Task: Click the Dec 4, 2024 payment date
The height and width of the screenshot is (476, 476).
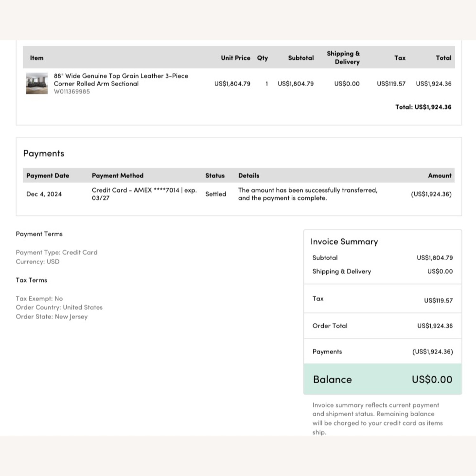Action: point(44,194)
